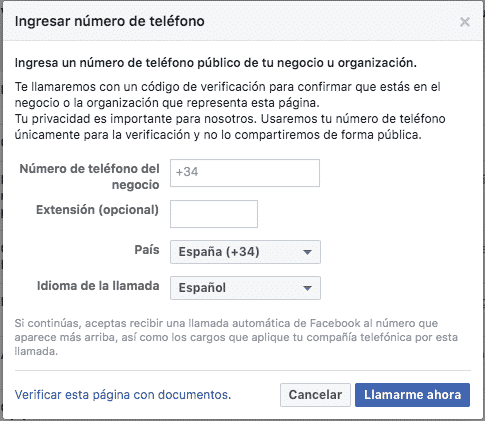Click the Extensión (opcional) label

[97, 210]
